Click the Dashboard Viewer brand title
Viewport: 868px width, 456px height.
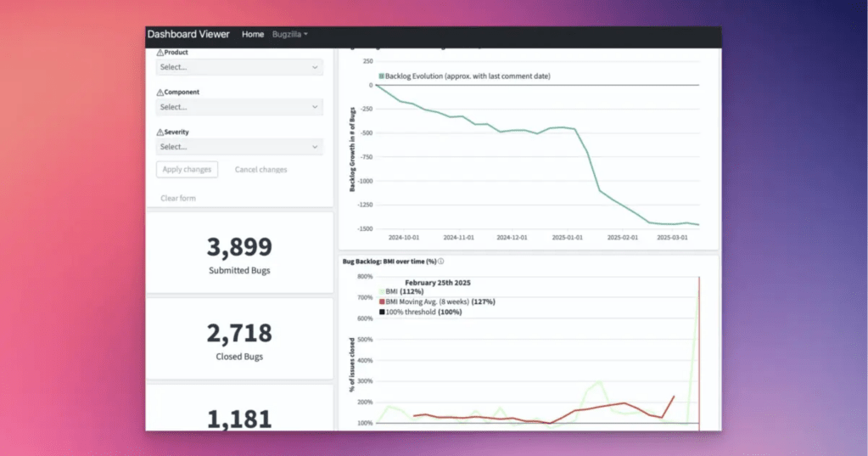point(188,35)
